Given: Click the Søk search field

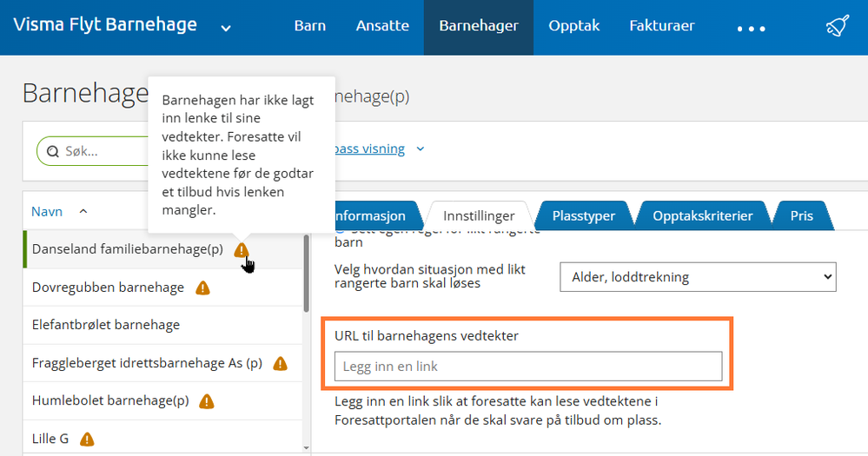Looking at the screenshot, I should [94, 151].
